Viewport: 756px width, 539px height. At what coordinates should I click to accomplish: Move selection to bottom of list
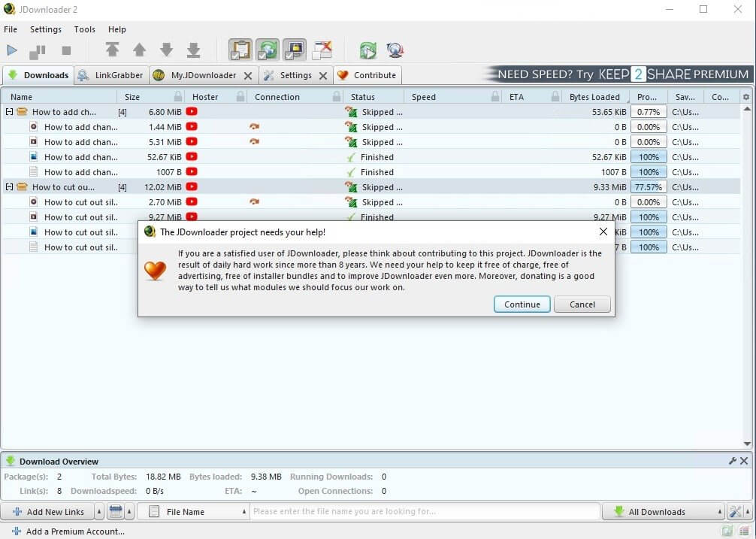(193, 50)
